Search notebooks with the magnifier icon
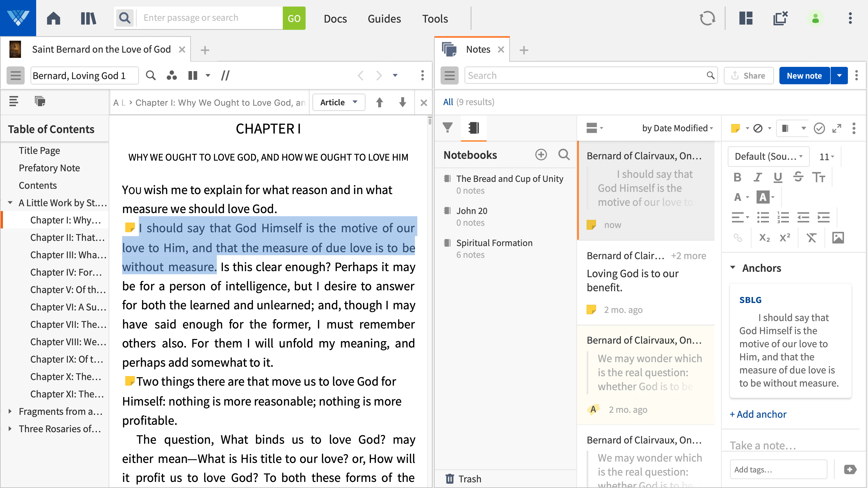 point(564,155)
